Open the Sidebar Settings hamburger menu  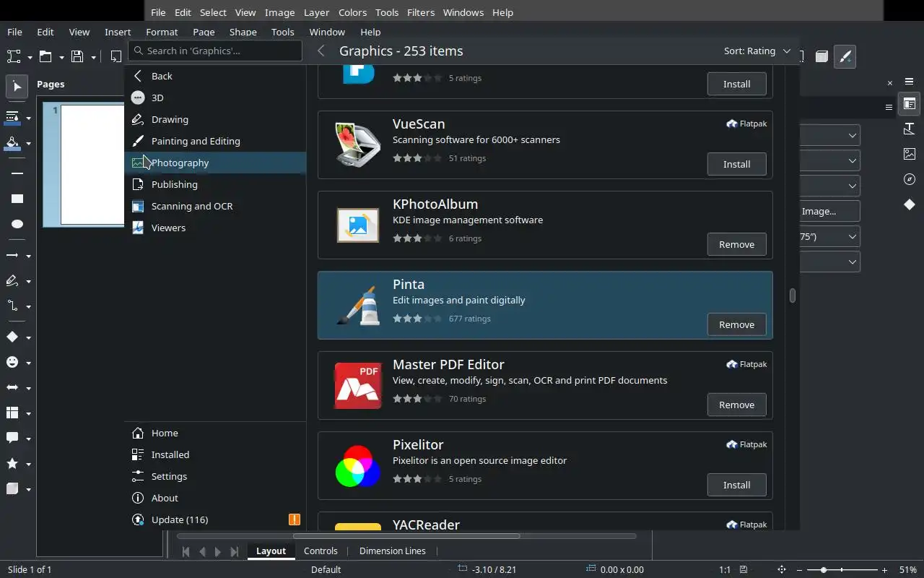tap(910, 82)
